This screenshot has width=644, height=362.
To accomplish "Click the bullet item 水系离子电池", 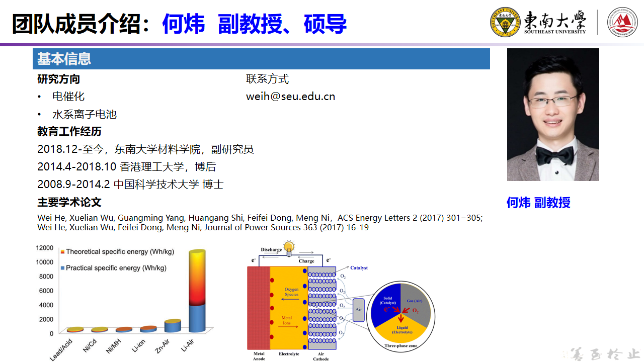I will click(x=85, y=114).
